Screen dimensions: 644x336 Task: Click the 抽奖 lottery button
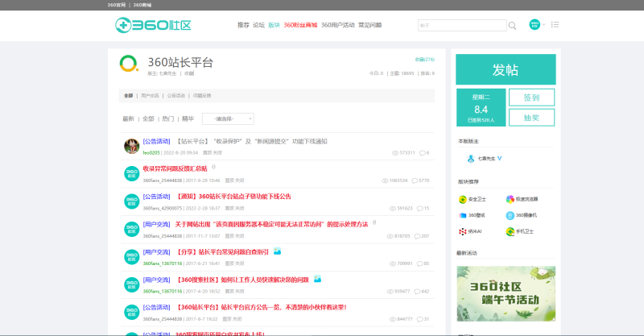click(531, 118)
